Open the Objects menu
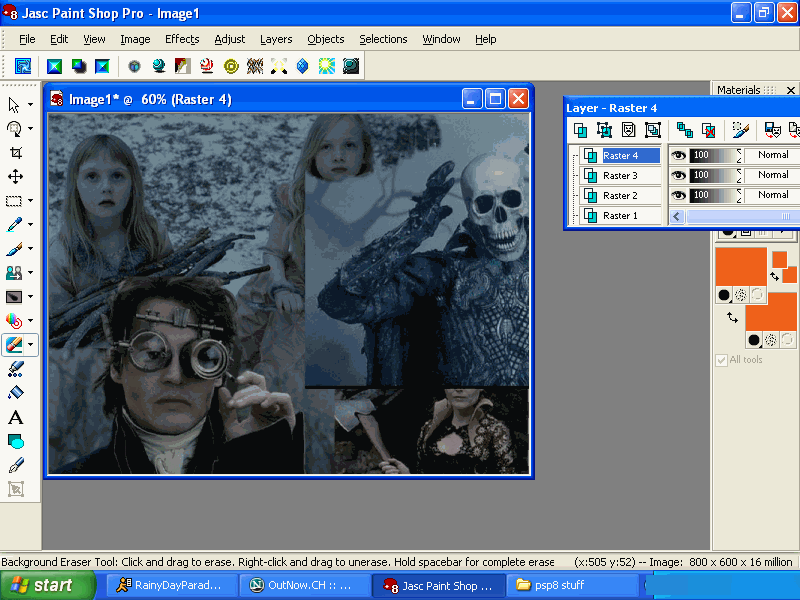 [326, 39]
